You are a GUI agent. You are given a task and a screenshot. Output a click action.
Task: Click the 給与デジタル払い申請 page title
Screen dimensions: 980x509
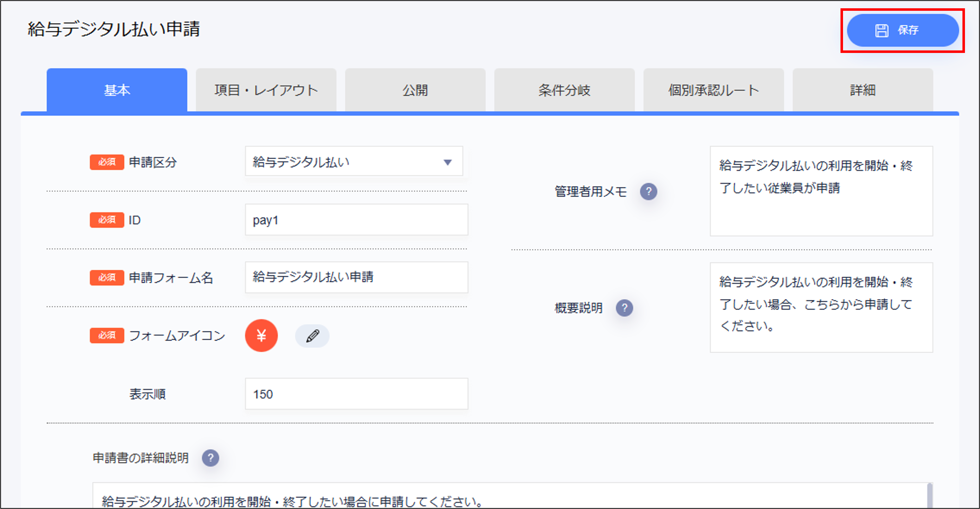click(113, 29)
